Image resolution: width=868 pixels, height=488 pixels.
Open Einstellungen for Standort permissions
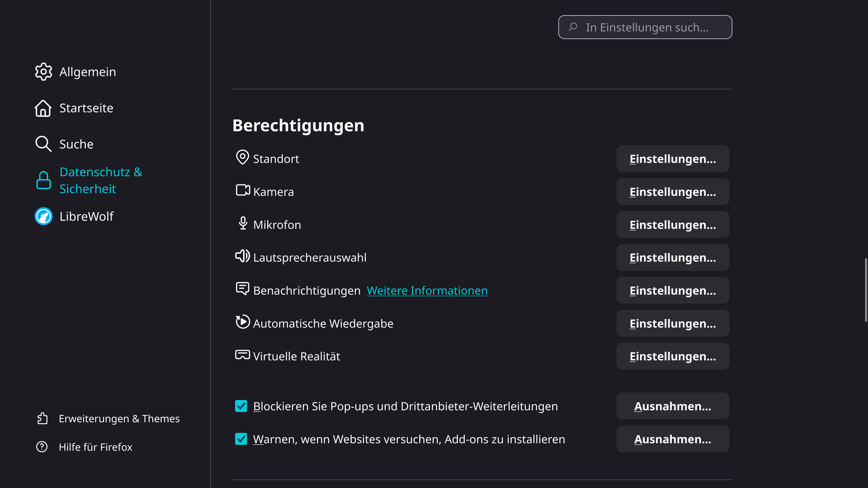click(672, 158)
